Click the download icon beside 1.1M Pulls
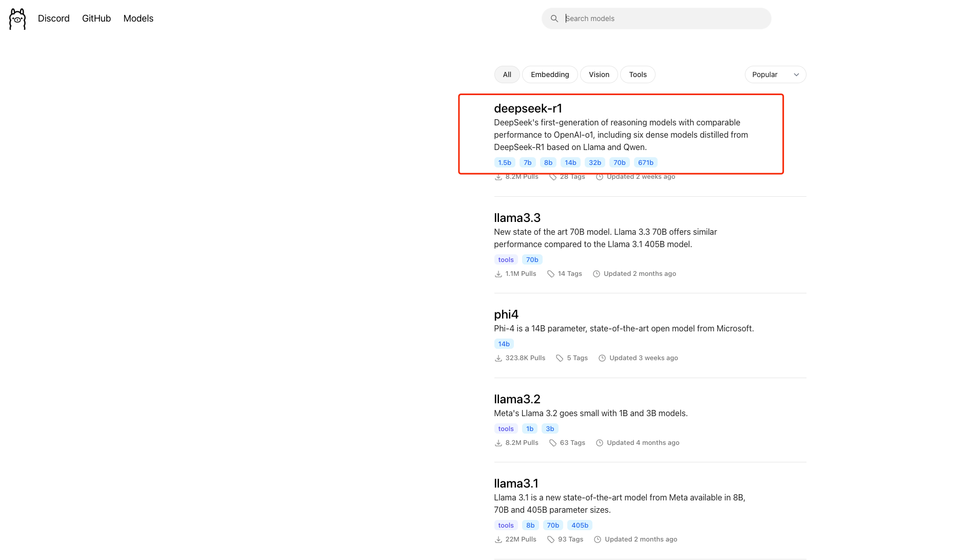980x560 pixels. coord(498,274)
